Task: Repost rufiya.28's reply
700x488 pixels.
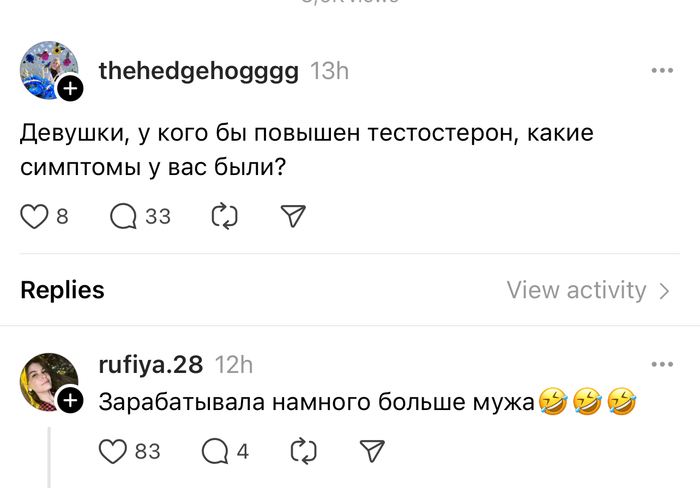Action: 302,451
